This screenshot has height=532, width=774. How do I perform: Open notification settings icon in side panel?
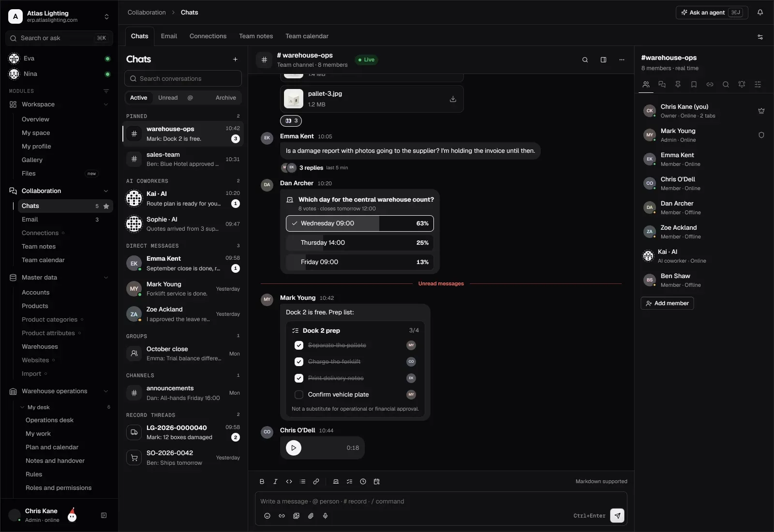[x=742, y=84]
